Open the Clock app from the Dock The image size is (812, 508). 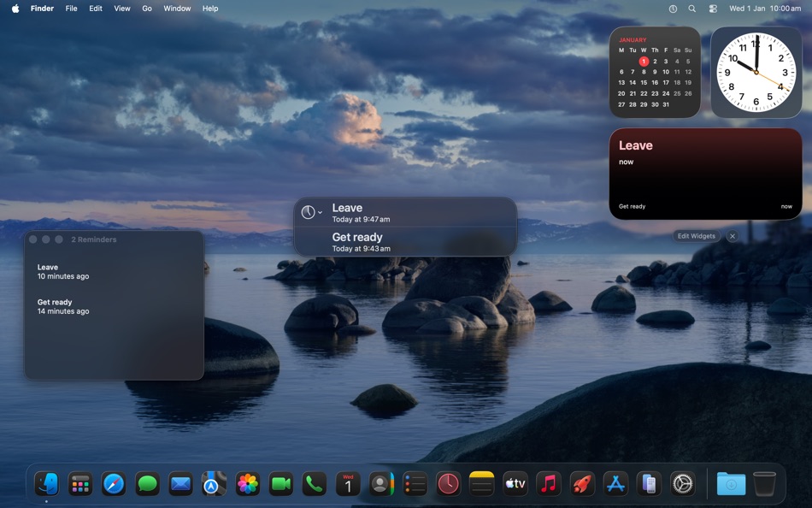[x=448, y=483]
